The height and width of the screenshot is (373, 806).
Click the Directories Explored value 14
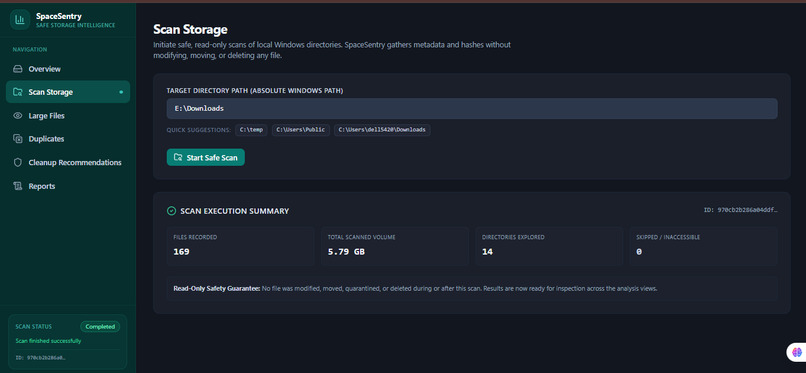pos(487,252)
